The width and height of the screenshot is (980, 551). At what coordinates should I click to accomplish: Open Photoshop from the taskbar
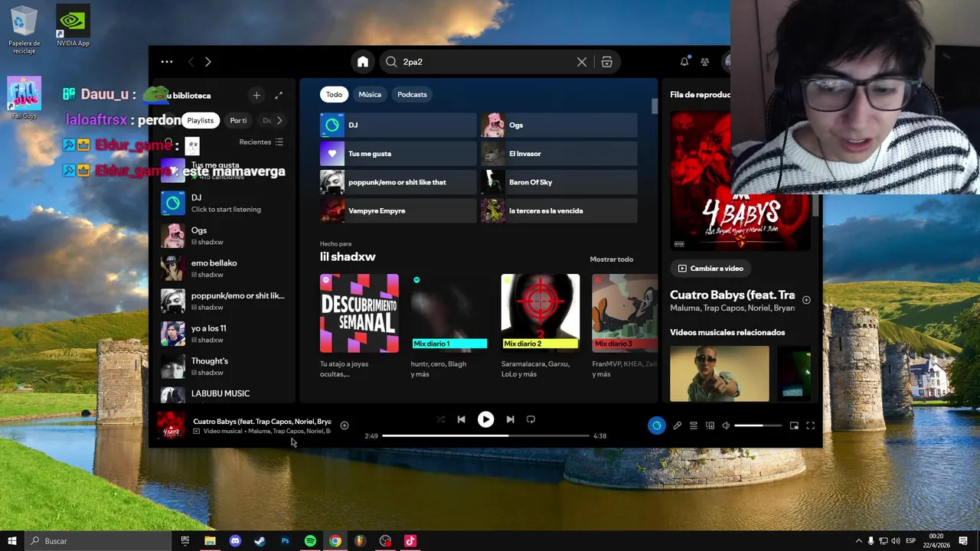(285, 541)
